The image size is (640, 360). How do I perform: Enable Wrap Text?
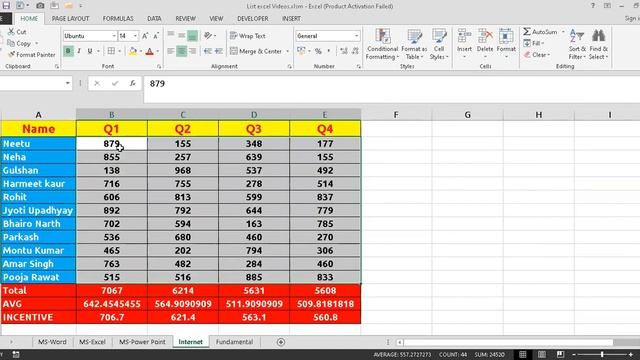[247, 36]
